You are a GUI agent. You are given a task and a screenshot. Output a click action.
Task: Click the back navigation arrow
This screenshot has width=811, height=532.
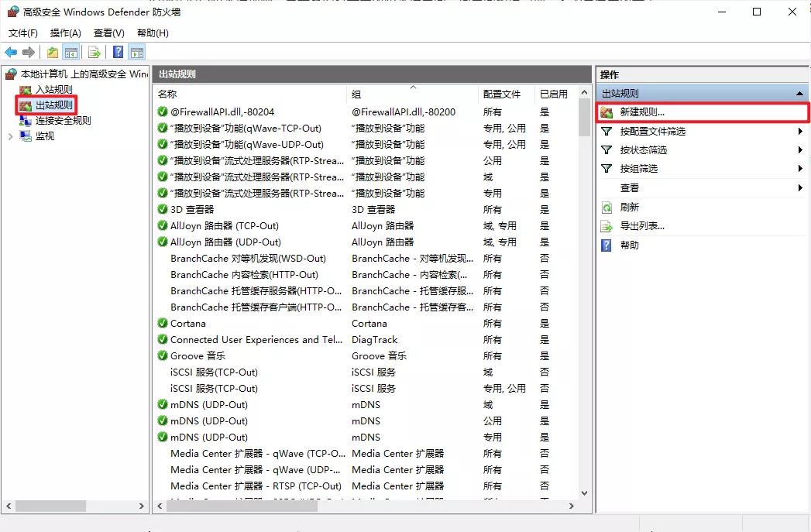point(11,52)
